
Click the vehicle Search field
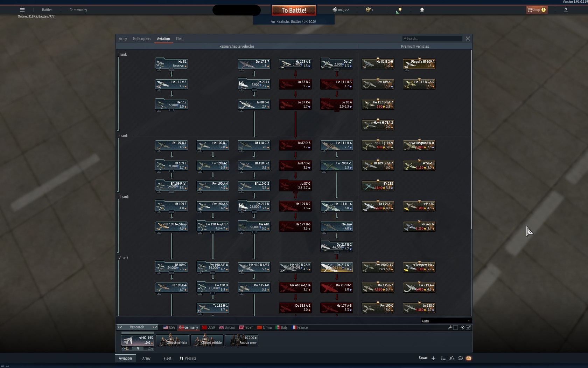[432, 39]
